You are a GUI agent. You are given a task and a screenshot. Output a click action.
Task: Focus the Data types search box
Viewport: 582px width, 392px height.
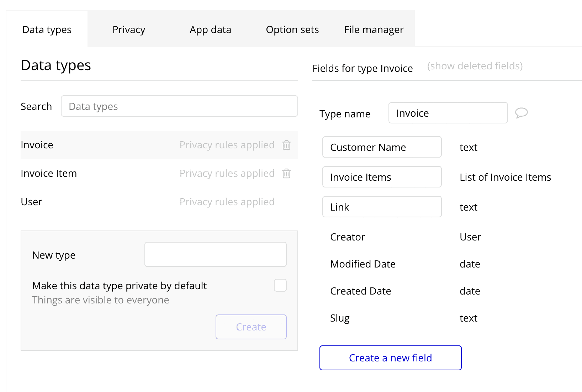click(x=179, y=106)
